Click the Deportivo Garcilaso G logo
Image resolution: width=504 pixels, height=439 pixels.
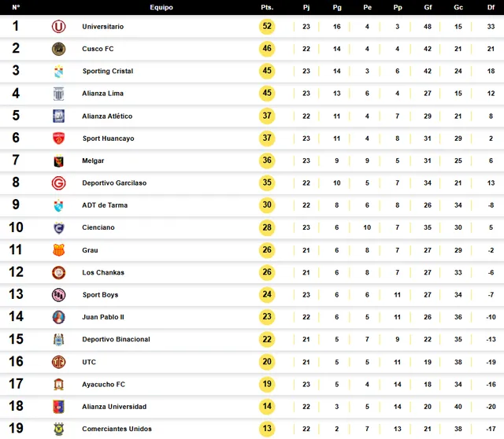coord(58,183)
